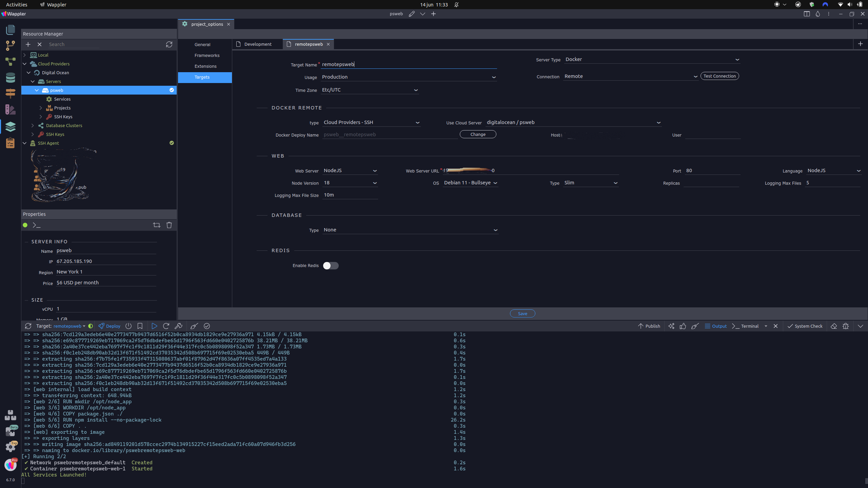Open the Usage Production dropdown

(x=409, y=77)
